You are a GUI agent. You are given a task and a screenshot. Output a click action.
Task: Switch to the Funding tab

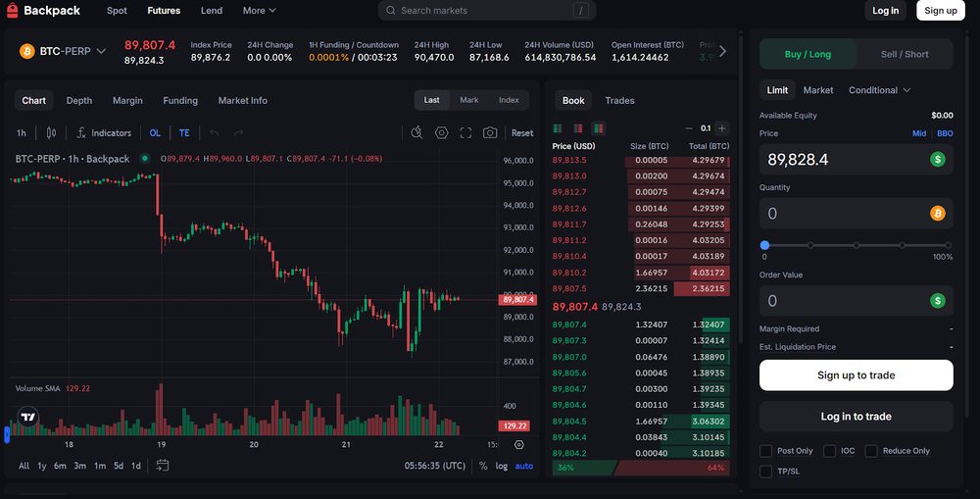click(180, 100)
